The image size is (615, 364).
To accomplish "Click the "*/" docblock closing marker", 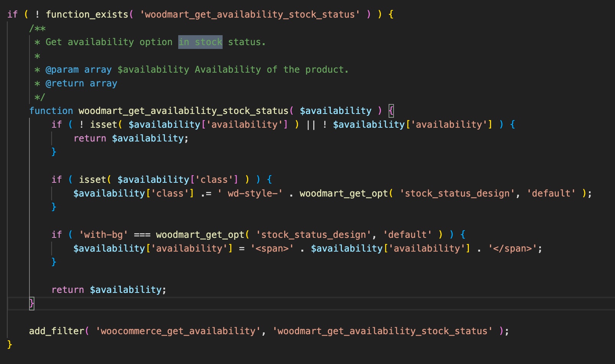I will (40, 97).
